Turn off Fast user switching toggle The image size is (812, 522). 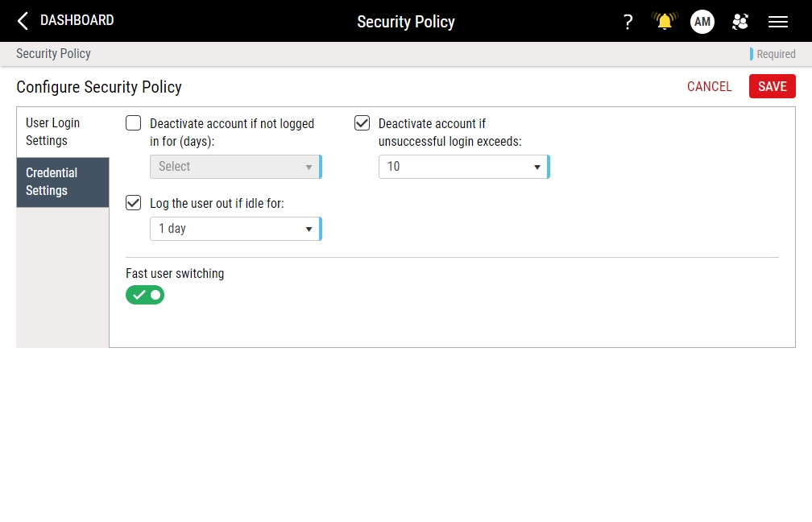145,295
